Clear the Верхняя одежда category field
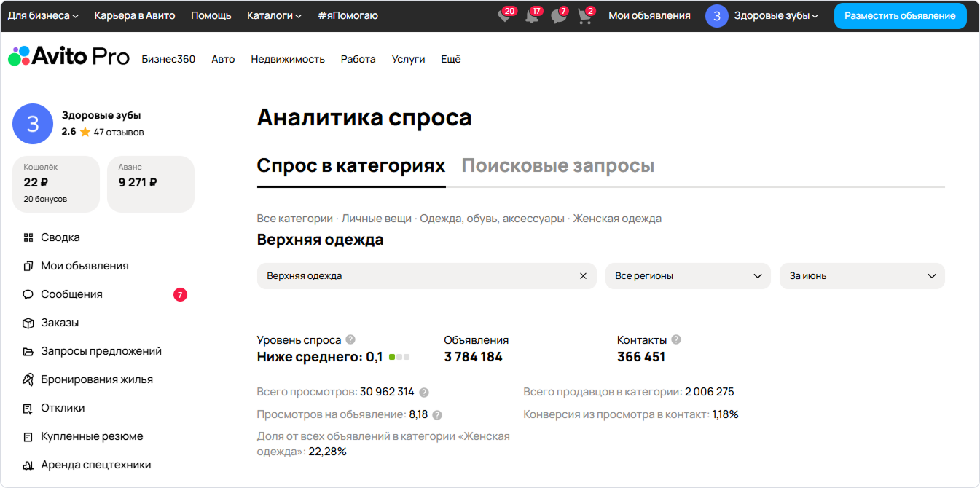 (583, 276)
